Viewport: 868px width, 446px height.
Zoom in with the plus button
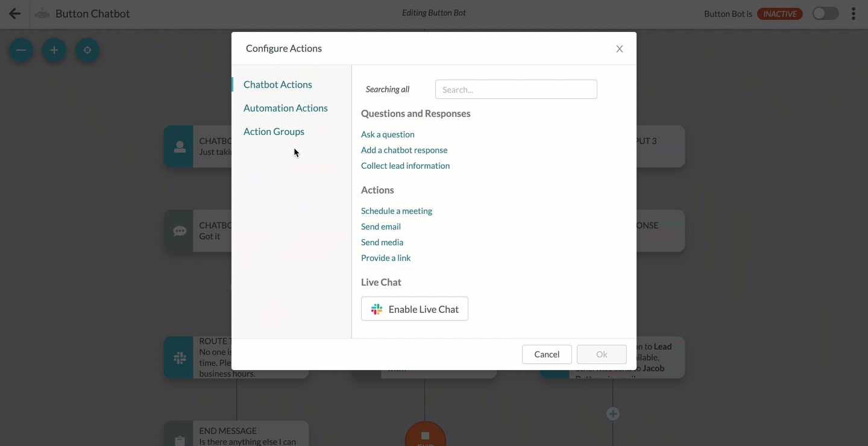54,50
